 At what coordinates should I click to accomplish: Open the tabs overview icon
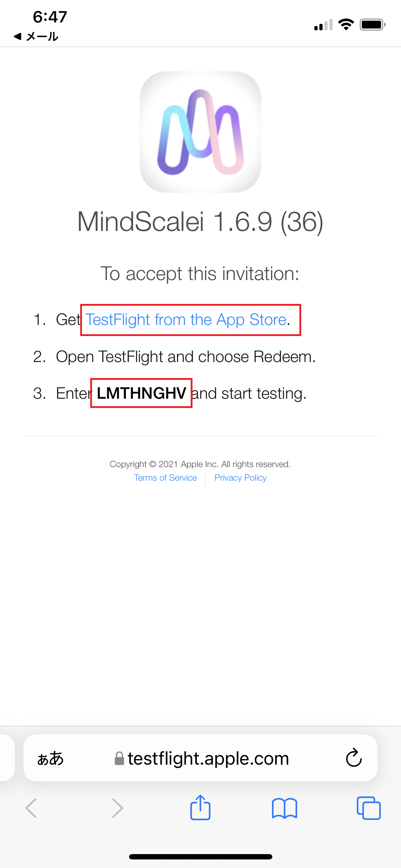click(369, 808)
